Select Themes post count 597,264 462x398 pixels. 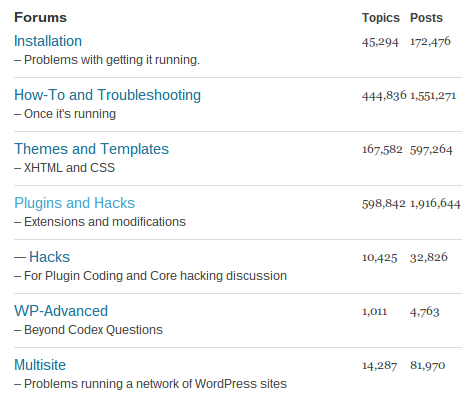click(431, 150)
